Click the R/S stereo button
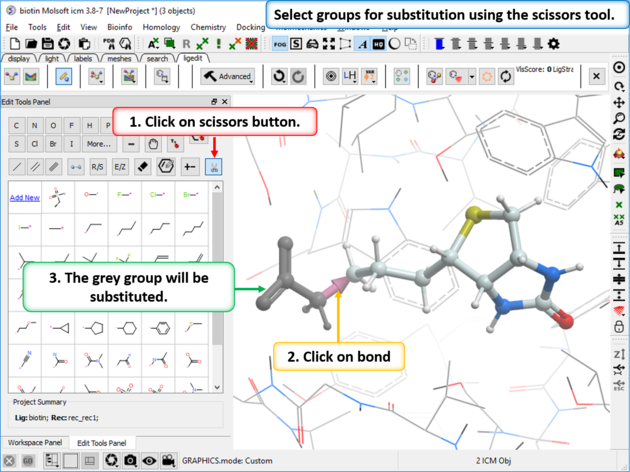Image resolution: width=630 pixels, height=472 pixels. tap(97, 166)
